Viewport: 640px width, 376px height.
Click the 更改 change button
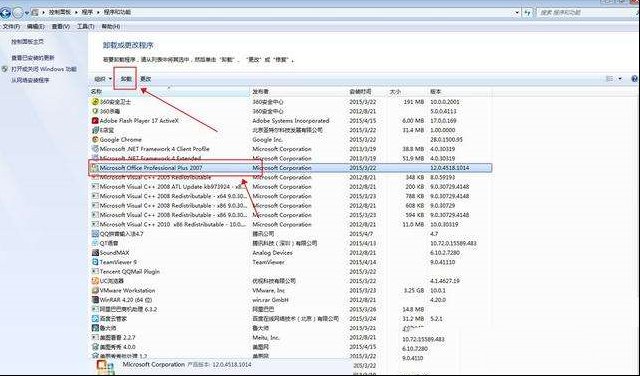tap(146, 79)
